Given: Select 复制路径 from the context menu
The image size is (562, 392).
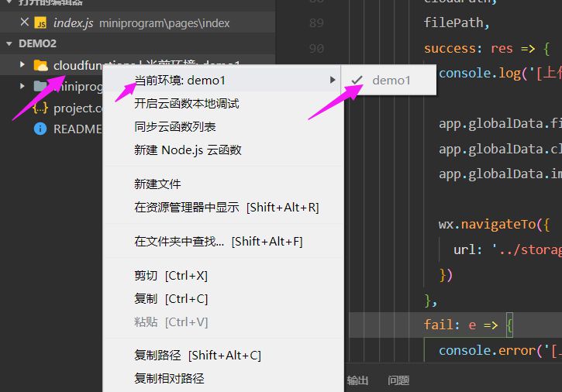Looking at the screenshot, I should 197,355.
